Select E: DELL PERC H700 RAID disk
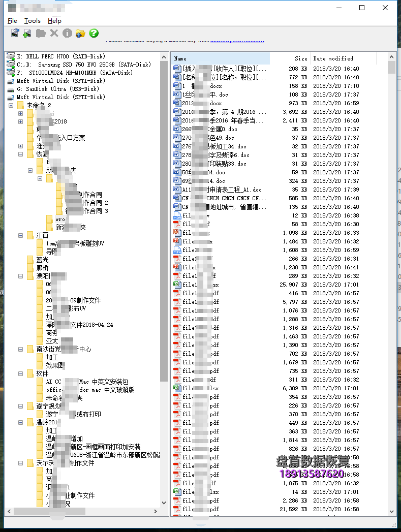The height and width of the screenshot is (532, 401). point(61,56)
